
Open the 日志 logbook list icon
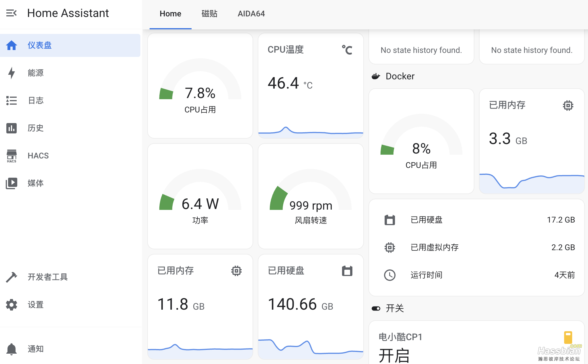(12, 101)
